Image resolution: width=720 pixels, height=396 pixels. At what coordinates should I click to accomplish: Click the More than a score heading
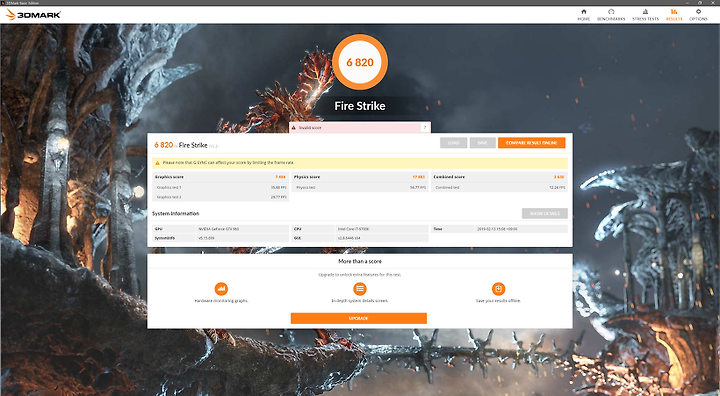click(x=360, y=261)
